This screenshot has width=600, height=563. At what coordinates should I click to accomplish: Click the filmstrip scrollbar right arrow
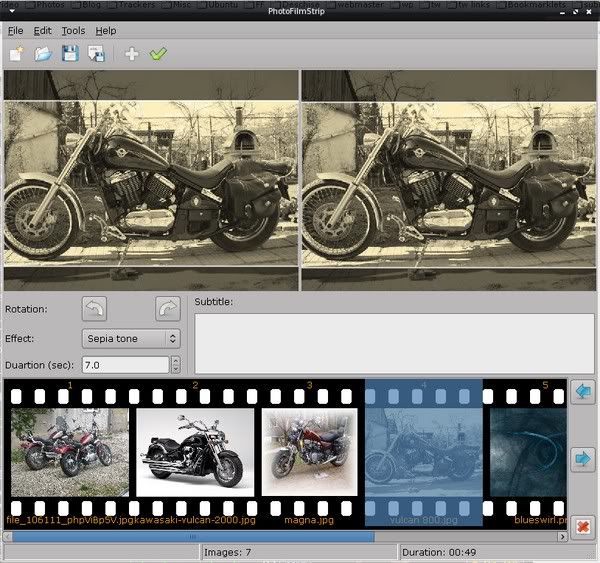[x=562, y=537]
